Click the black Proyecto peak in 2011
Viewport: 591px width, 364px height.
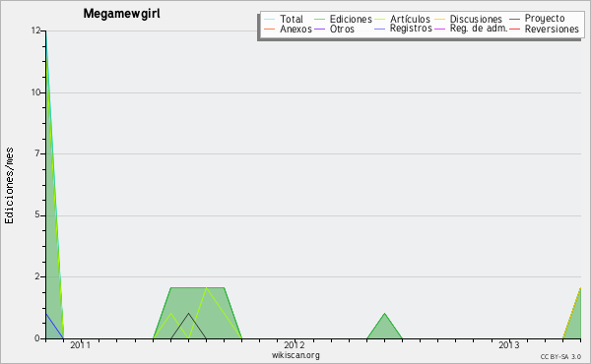188,314
